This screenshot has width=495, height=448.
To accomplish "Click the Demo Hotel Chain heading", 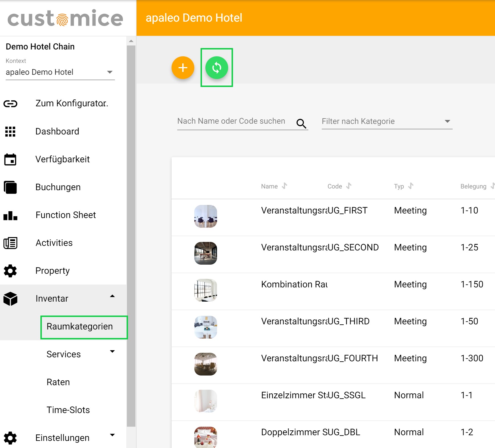I will pos(40,47).
